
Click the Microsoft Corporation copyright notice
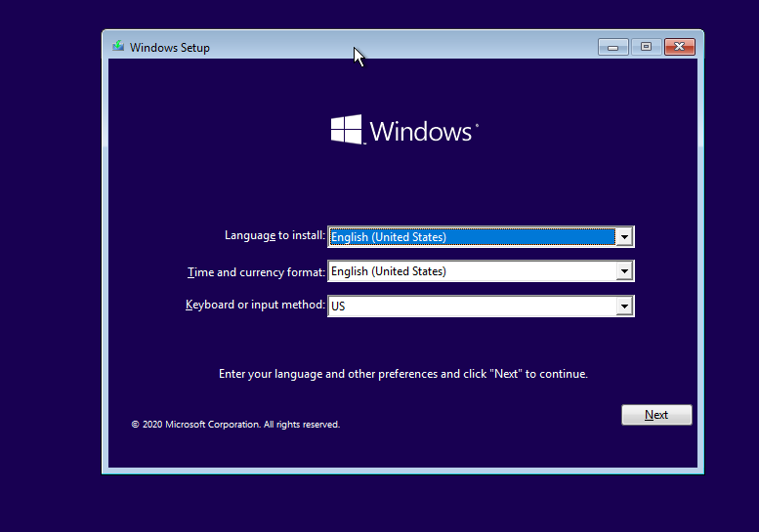pyautogui.click(x=235, y=425)
